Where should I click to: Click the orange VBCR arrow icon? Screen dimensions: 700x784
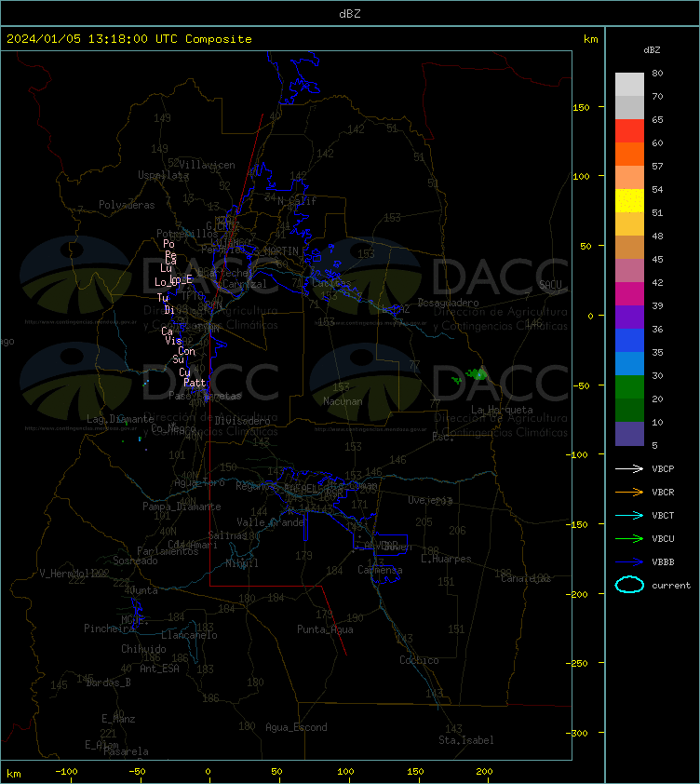629,492
